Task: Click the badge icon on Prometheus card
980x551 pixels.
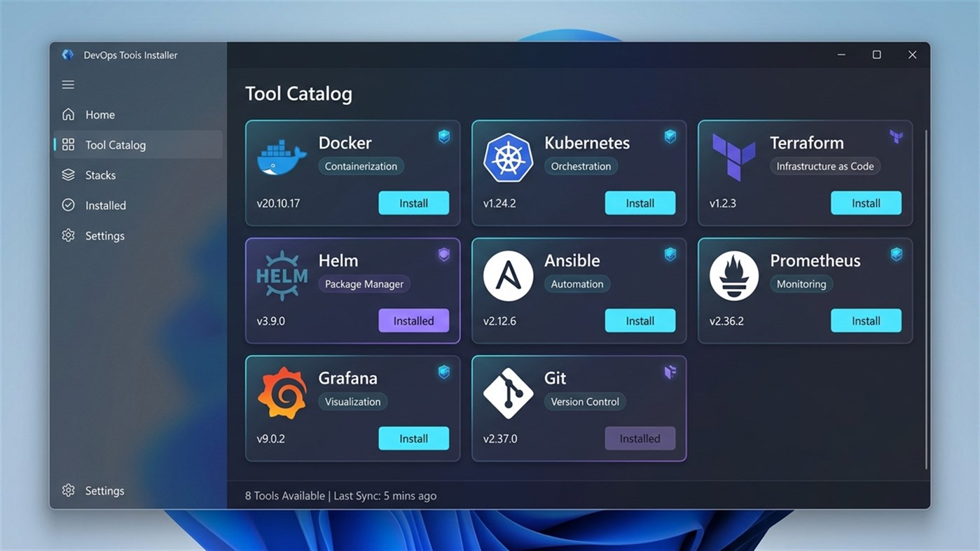Action: click(x=896, y=254)
